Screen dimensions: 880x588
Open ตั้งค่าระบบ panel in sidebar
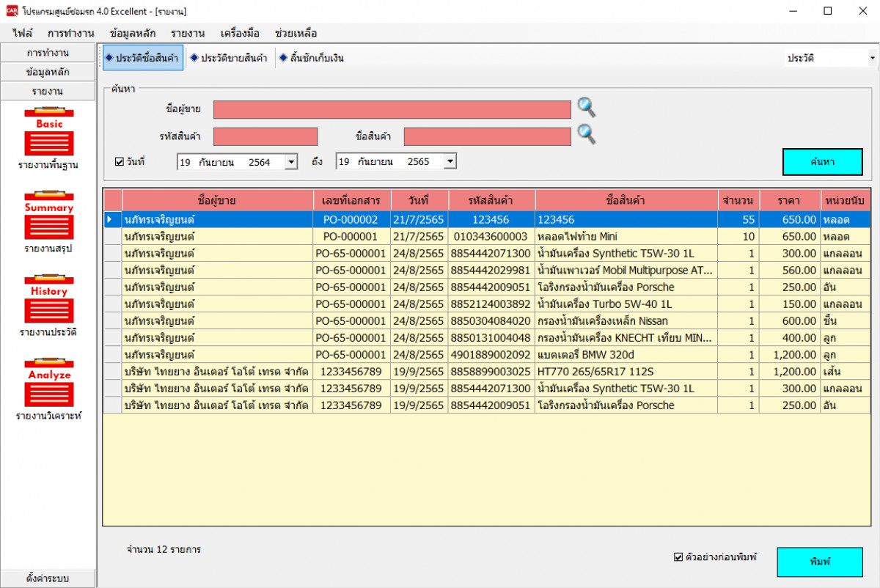(x=48, y=578)
